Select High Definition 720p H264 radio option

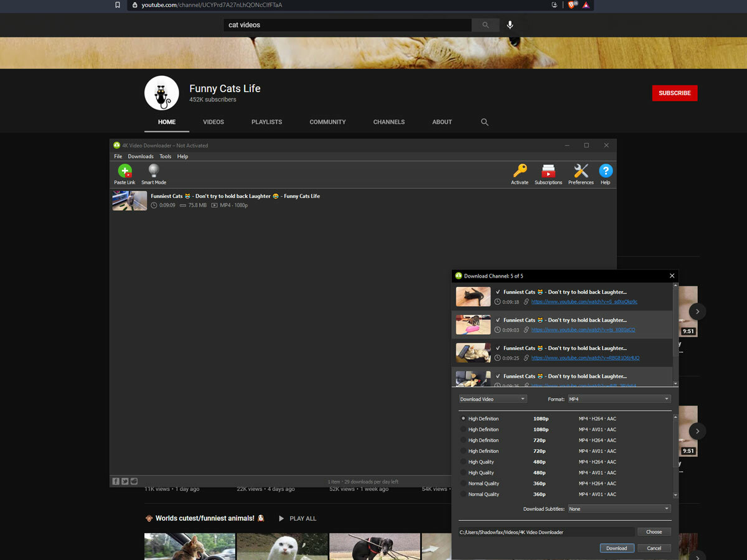(x=463, y=440)
